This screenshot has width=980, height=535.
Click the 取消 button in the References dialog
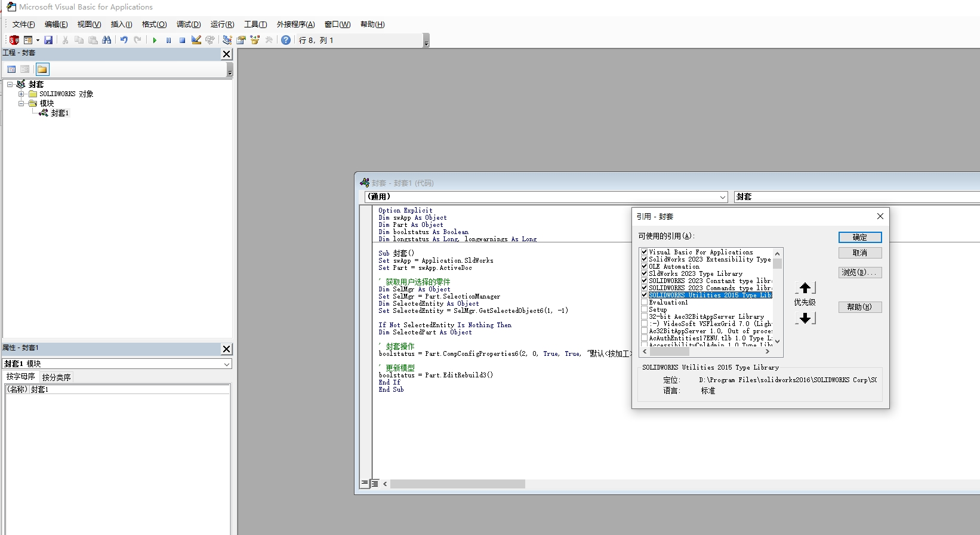860,253
